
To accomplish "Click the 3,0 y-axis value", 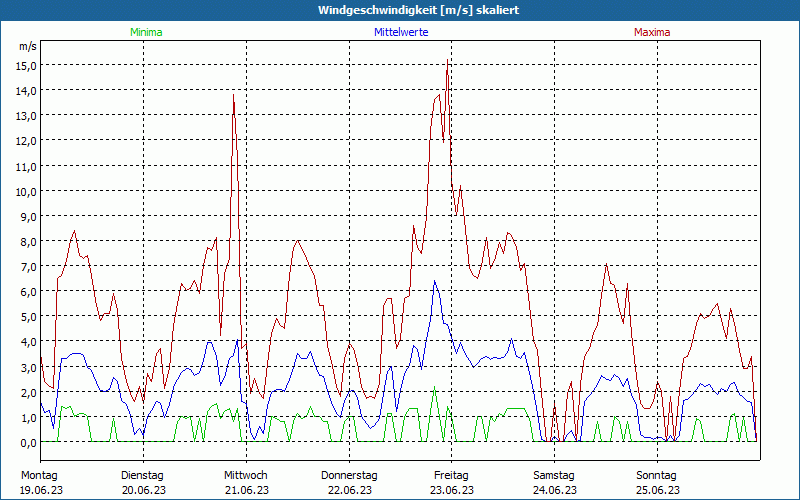I will (28, 367).
